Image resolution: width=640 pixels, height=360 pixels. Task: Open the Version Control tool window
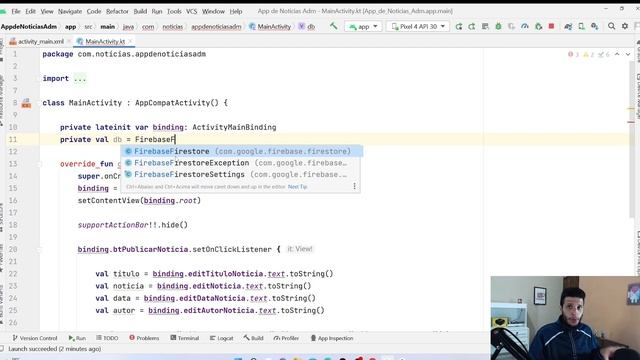coord(35,338)
